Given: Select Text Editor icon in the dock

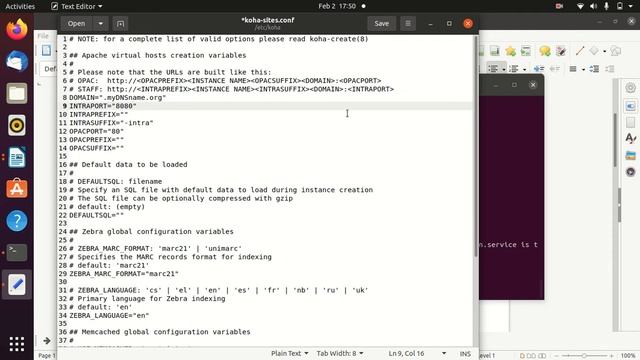Looking at the screenshot, I should tap(17, 284).
